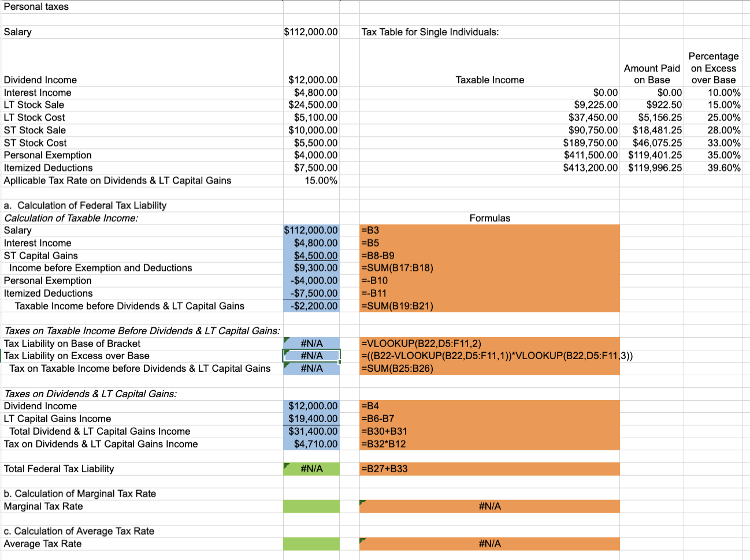This screenshot has height=560, width=750.
Task: Select the =B6-B7 formula cell
Action: coord(489,419)
